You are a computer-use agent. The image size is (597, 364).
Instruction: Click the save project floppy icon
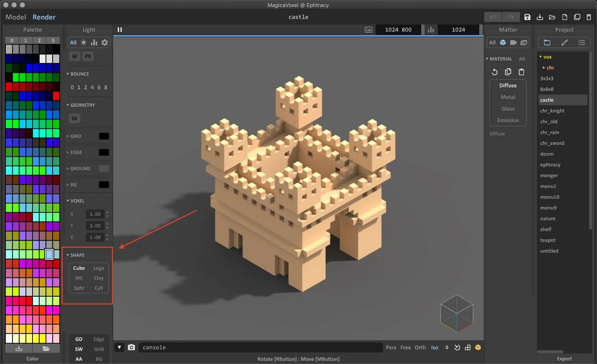click(527, 17)
